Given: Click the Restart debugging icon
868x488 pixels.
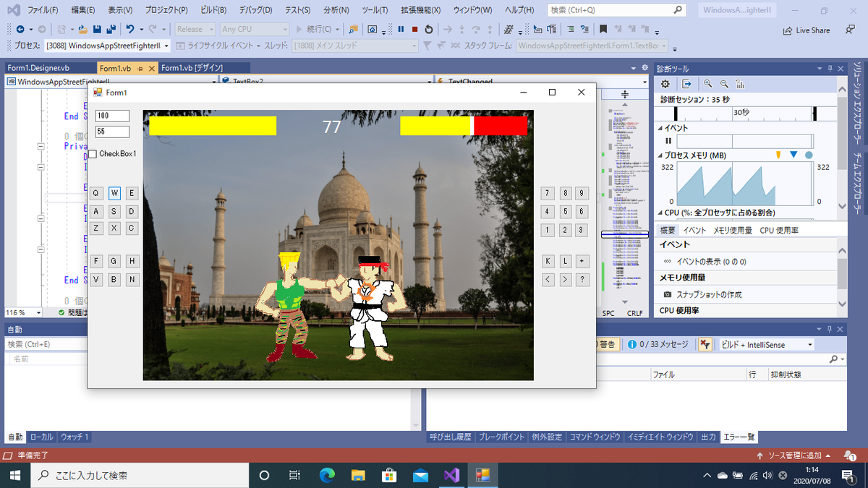Looking at the screenshot, I should [429, 30].
